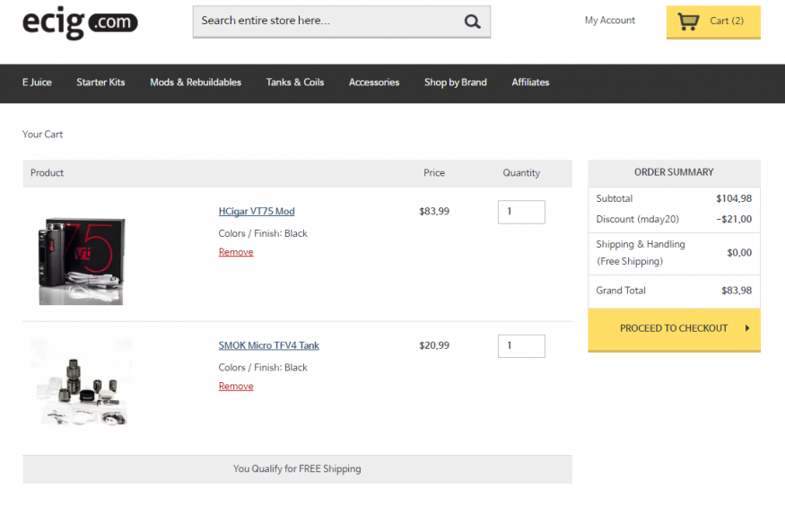
Task: Go to Starter Kits category
Action: click(100, 83)
